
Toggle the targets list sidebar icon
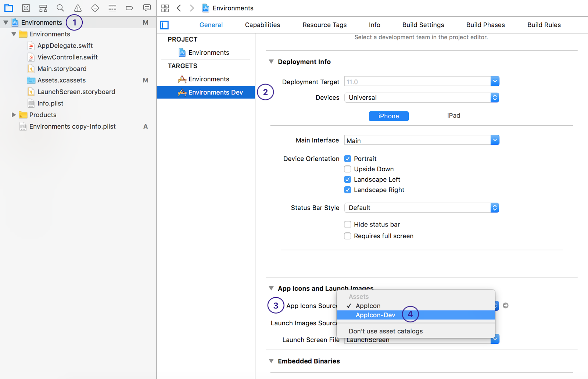[164, 25]
